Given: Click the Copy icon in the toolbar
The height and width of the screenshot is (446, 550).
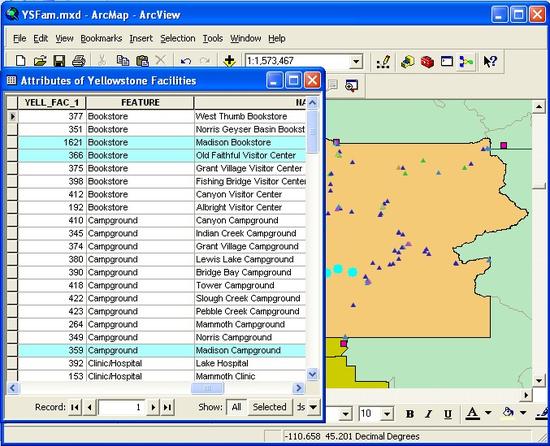Looking at the screenshot, I should coord(123,61).
